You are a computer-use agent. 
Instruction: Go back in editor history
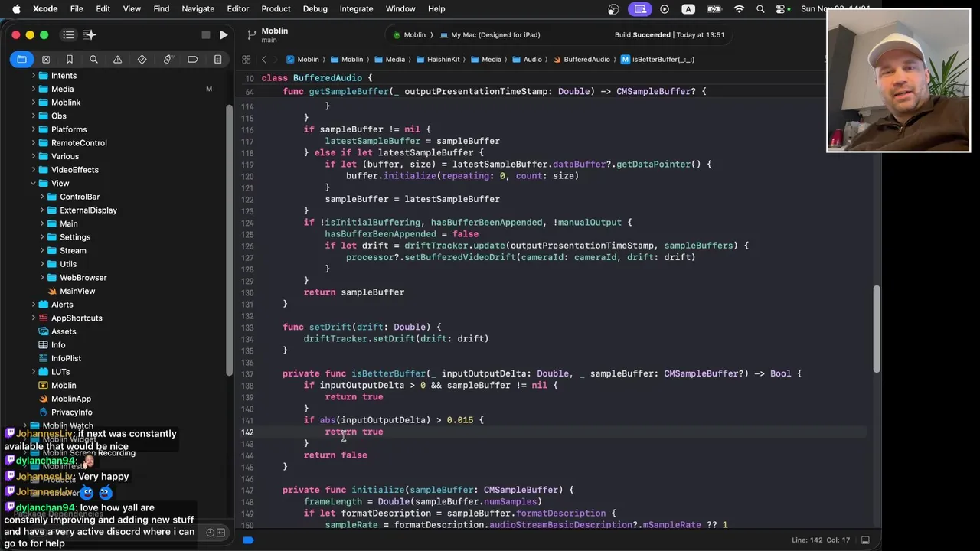(263, 59)
